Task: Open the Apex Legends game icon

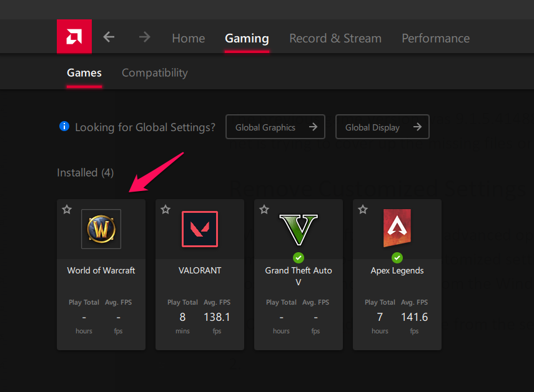Action: click(397, 228)
